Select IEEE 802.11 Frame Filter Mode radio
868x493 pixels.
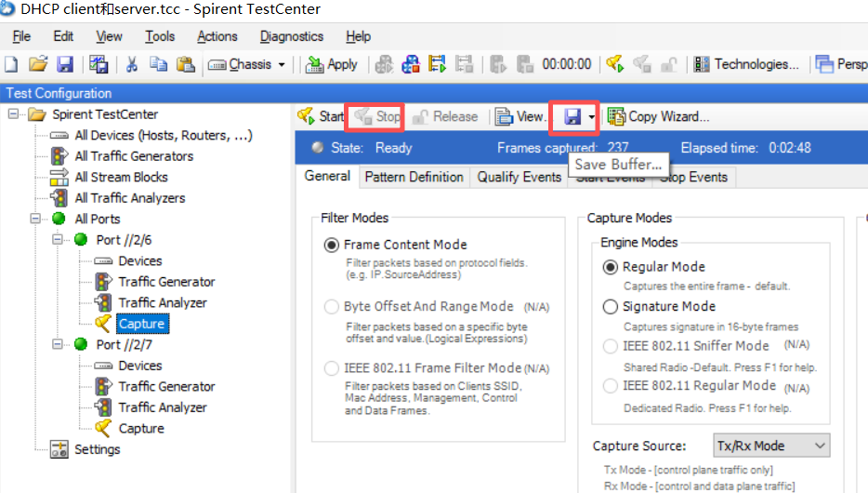332,368
